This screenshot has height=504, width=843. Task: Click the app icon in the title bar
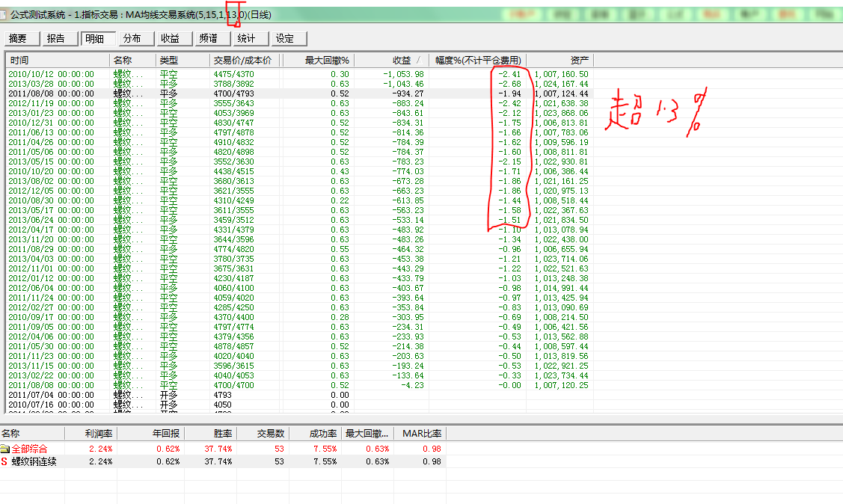coord(4,14)
